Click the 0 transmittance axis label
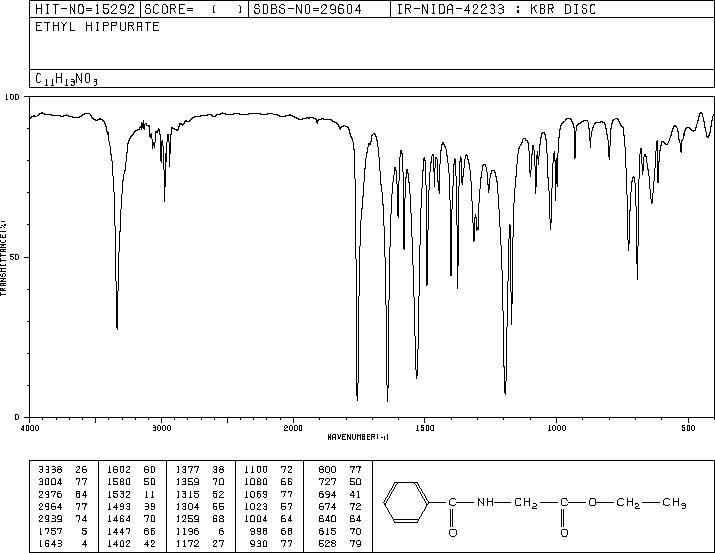 pyautogui.click(x=17, y=417)
